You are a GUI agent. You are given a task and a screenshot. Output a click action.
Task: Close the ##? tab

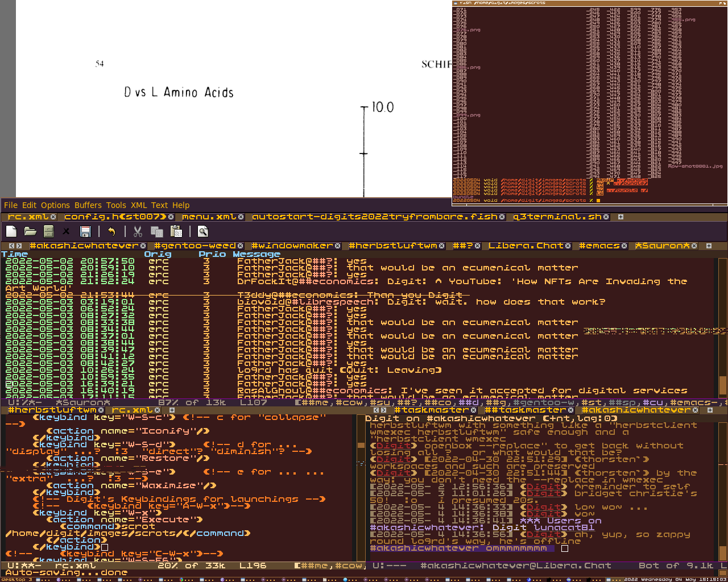pyautogui.click(x=478, y=246)
